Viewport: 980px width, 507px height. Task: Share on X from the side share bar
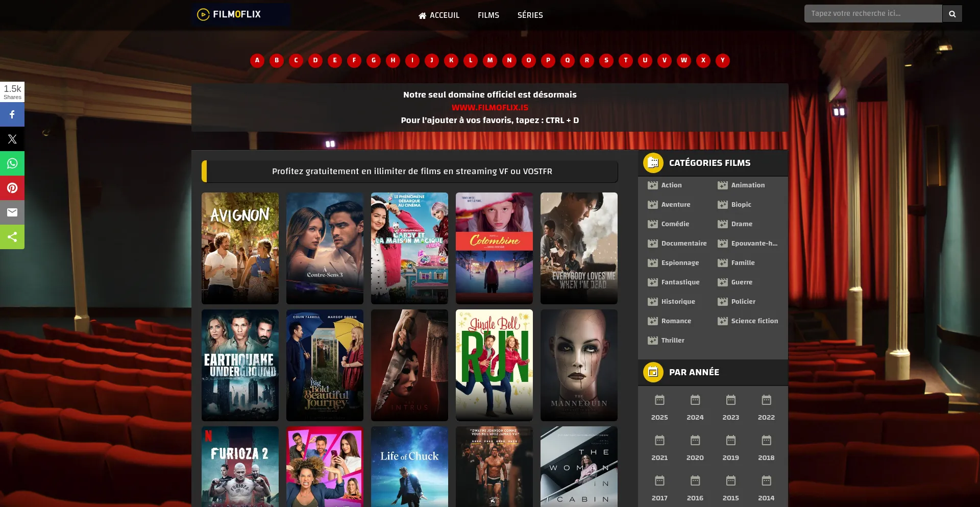12,139
